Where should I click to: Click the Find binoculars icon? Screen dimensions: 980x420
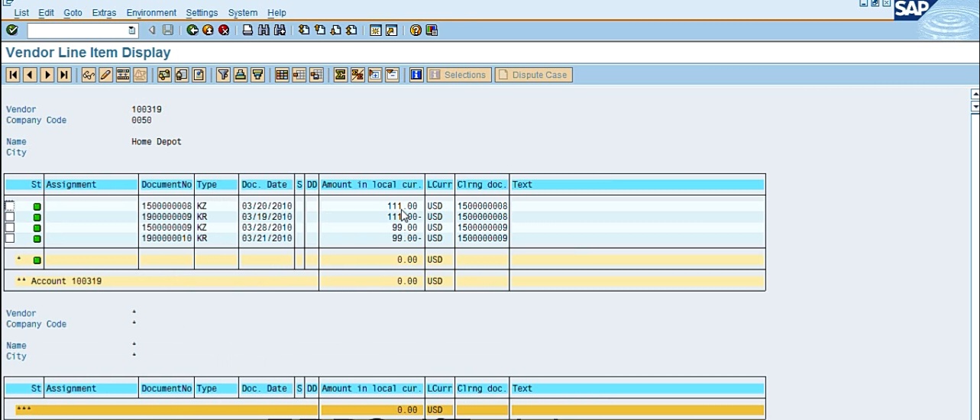264,31
